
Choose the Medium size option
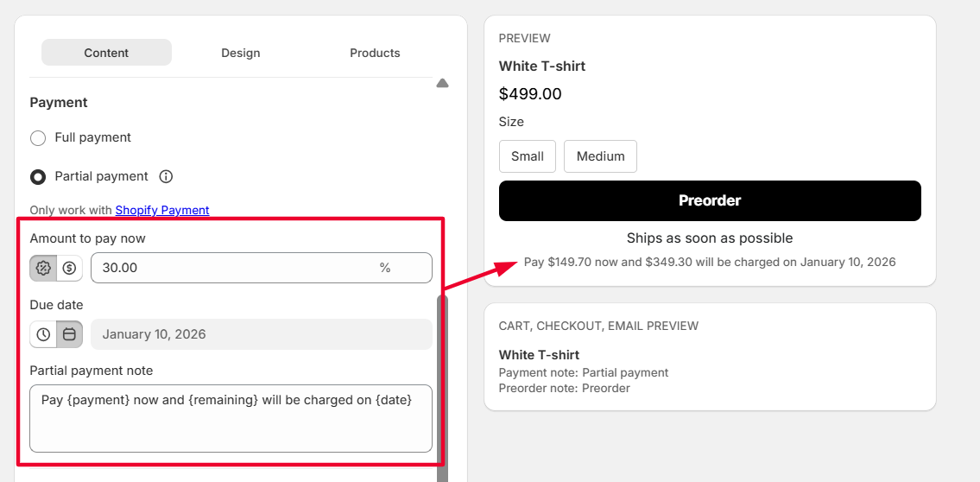[600, 156]
